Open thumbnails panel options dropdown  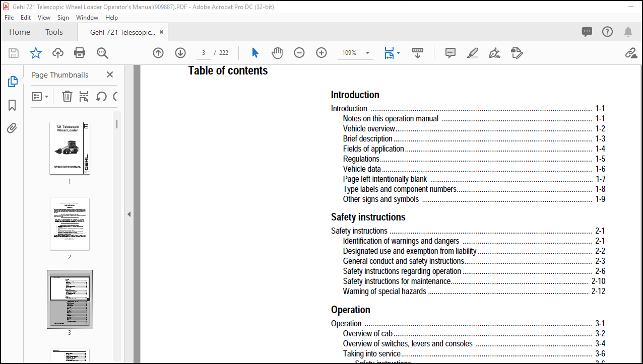click(x=40, y=96)
